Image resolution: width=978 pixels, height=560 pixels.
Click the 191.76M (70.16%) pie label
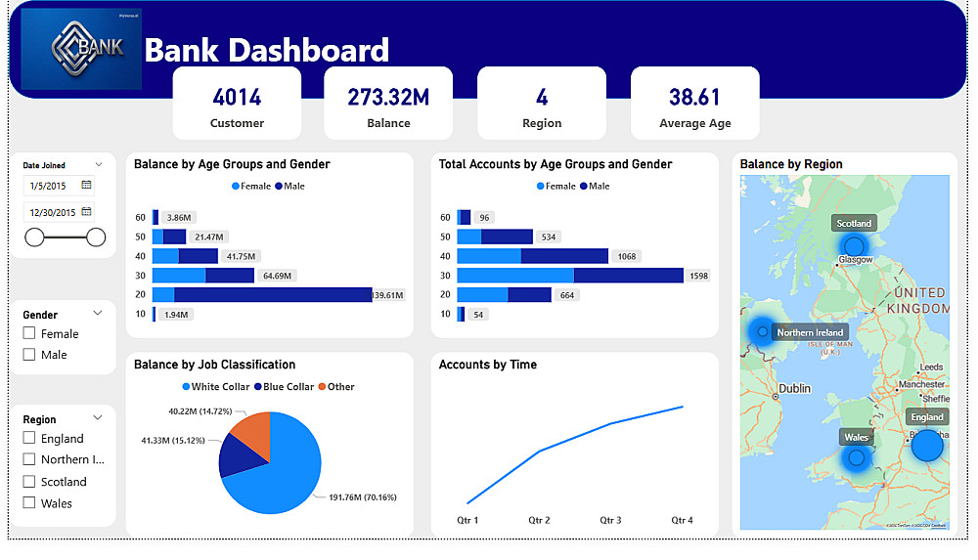tap(363, 497)
